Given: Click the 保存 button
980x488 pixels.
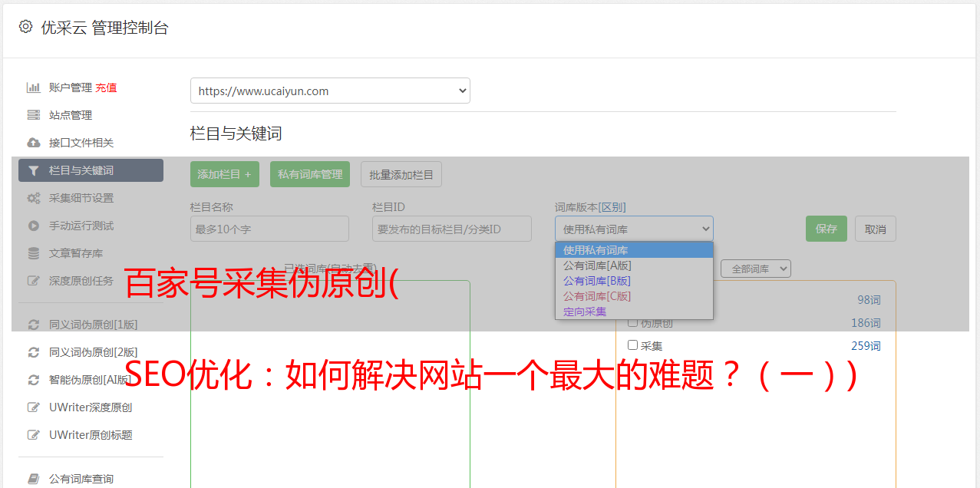Looking at the screenshot, I should pos(826,229).
